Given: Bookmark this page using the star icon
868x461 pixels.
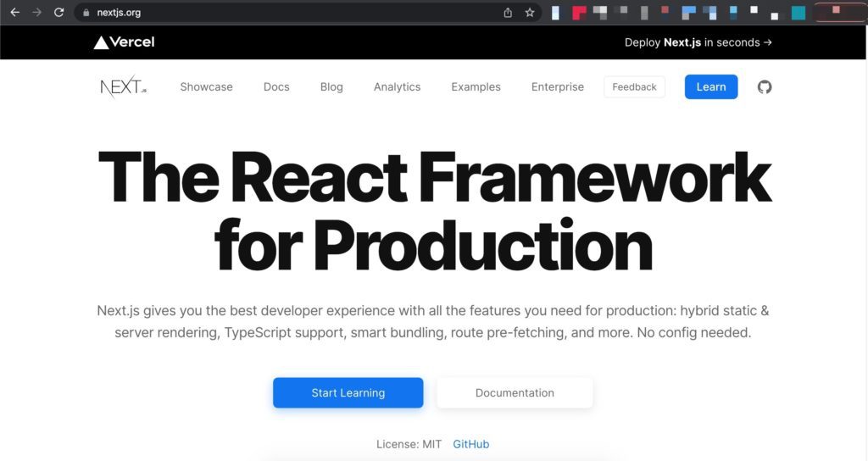Looking at the screenshot, I should coord(530,13).
